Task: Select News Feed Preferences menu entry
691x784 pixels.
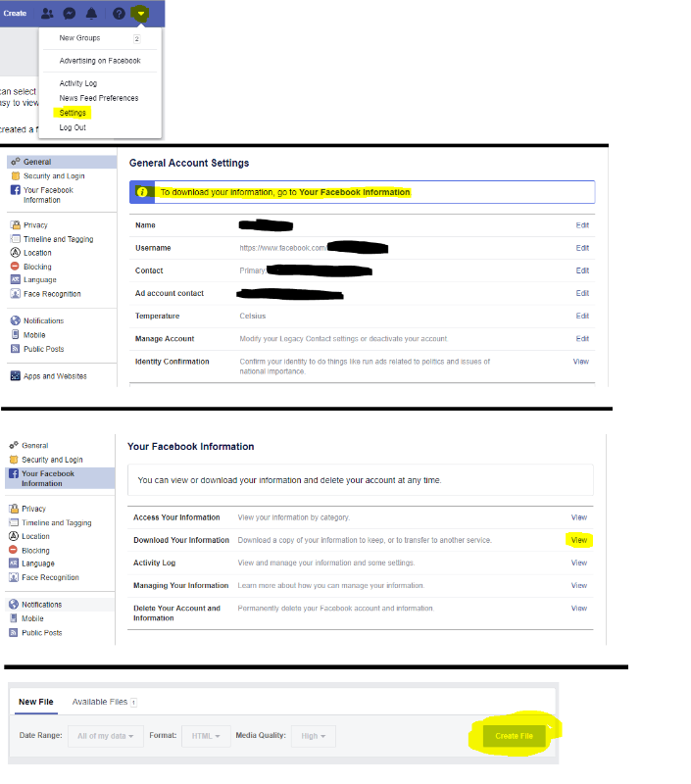Action: click(99, 98)
